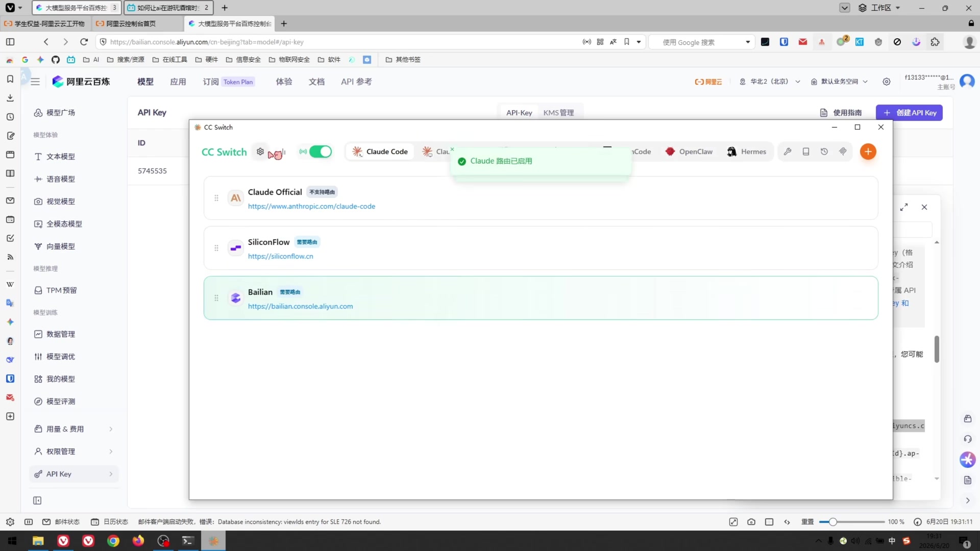Reload the browser page
Screen dimensions: 980x551
(84, 42)
